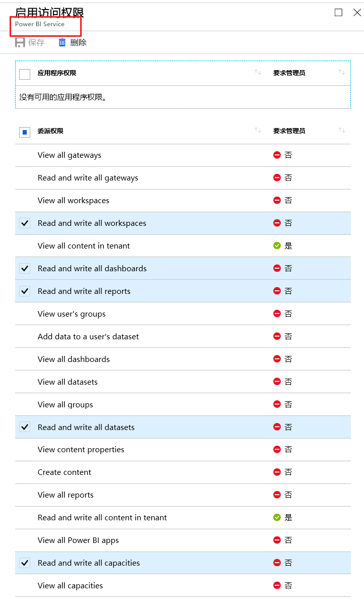Uncheck Read and write all dashboards
The height and width of the screenshot is (608, 364).
pos(25,269)
